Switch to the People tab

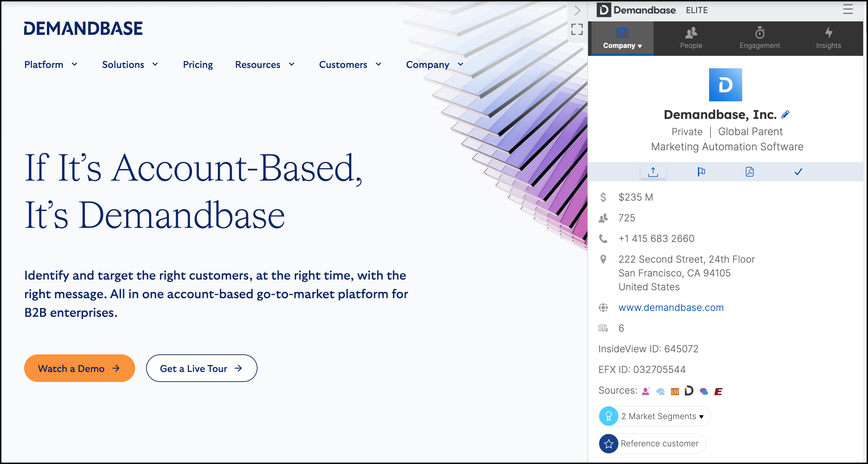(691, 38)
